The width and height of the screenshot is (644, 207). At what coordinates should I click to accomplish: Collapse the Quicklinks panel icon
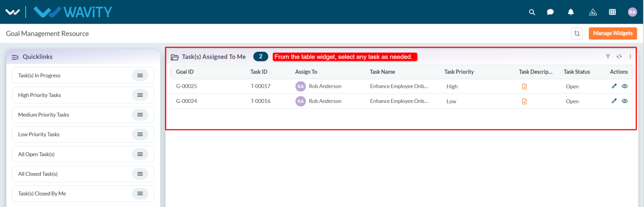coord(15,57)
